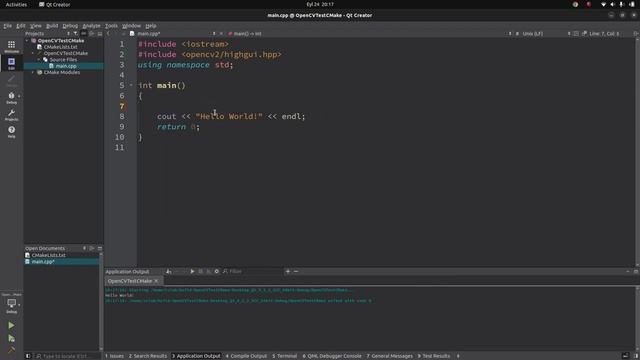
Task: Go back in editor navigation history
Action: [109, 33]
